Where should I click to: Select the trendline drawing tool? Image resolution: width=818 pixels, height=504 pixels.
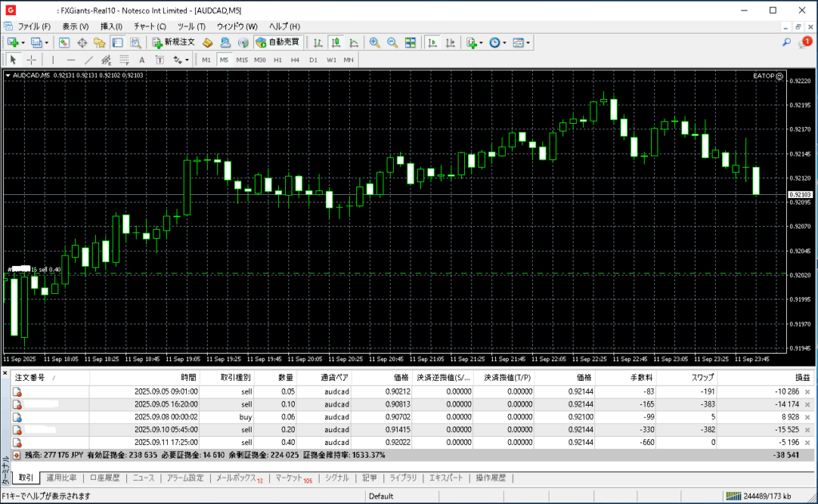(89, 60)
